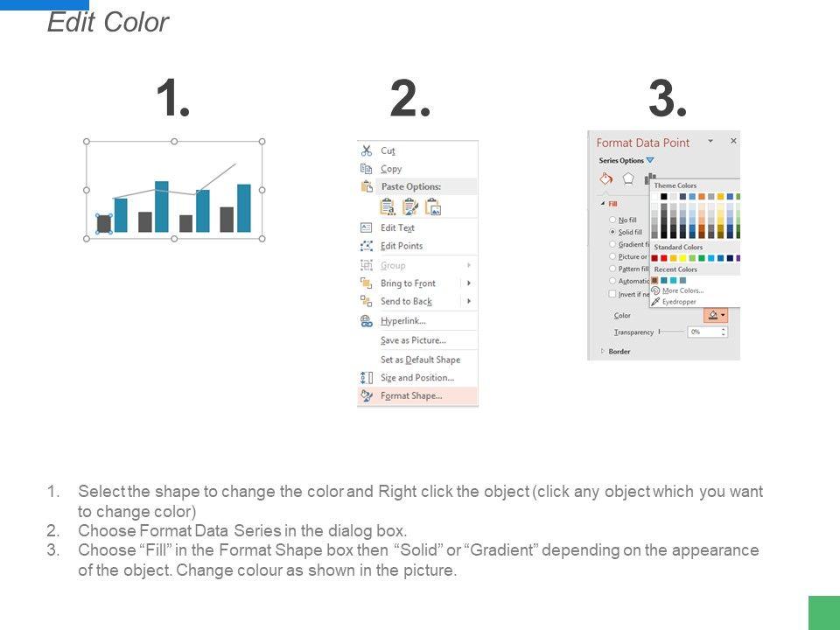Choose the Solid fill option

612,232
